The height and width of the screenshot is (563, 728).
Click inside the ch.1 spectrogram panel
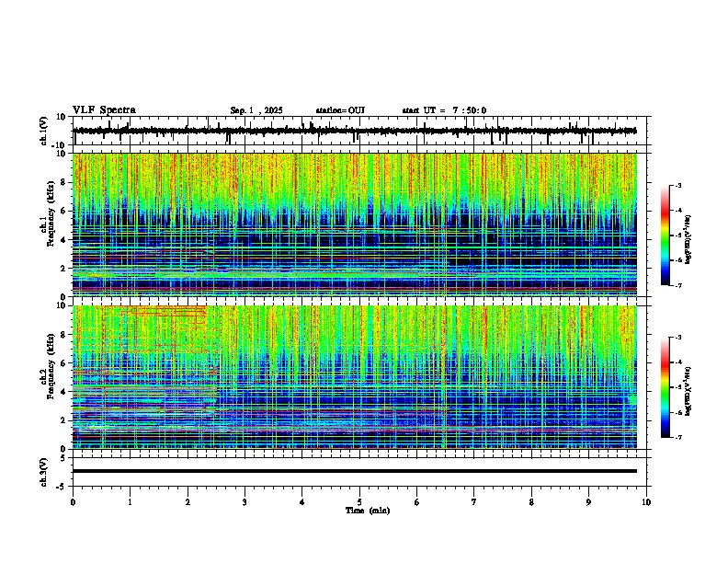click(x=355, y=224)
